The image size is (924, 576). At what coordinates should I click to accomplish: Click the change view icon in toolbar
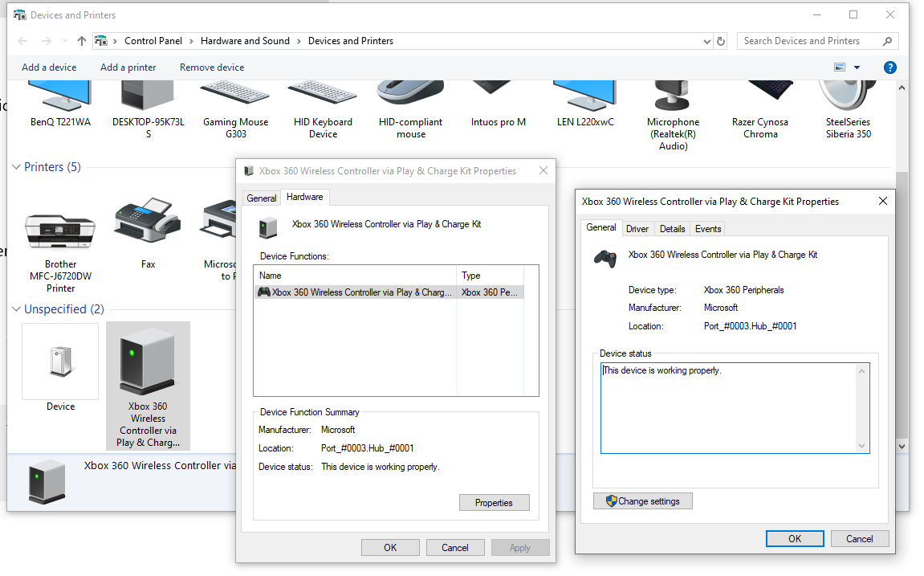tap(840, 67)
